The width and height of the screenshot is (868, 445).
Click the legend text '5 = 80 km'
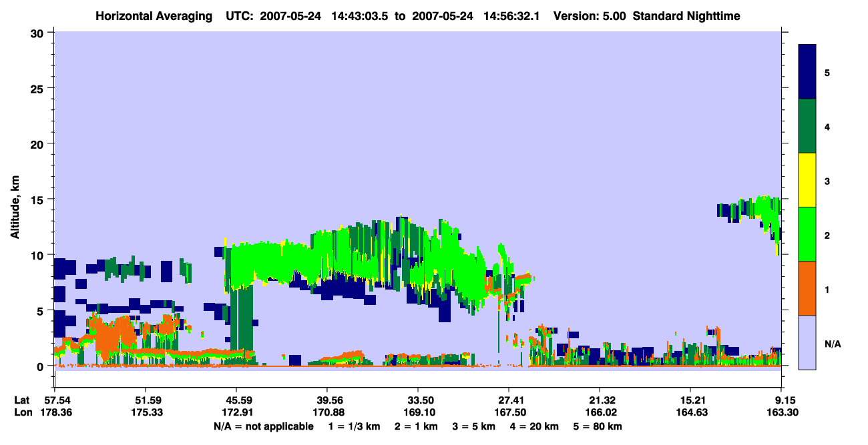[x=598, y=426]
